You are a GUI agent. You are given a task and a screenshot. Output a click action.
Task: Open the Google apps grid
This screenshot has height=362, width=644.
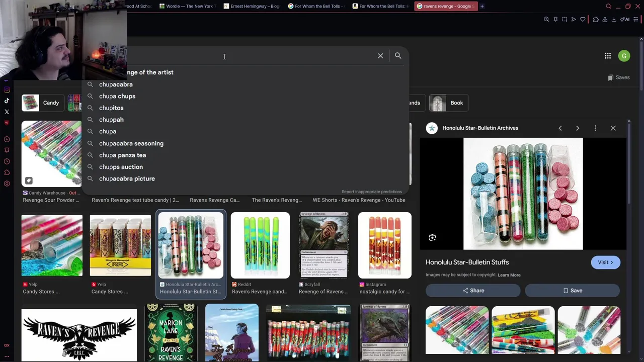[x=608, y=56]
